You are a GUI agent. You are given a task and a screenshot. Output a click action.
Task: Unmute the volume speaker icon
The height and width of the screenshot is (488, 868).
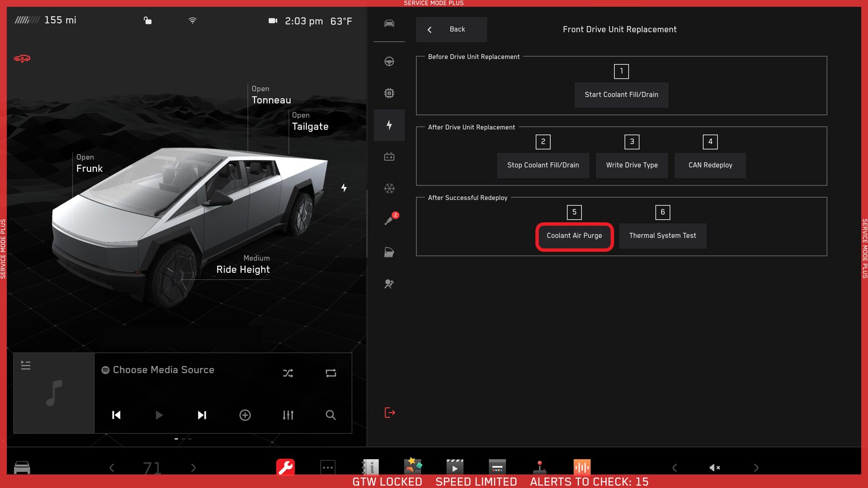click(x=715, y=467)
